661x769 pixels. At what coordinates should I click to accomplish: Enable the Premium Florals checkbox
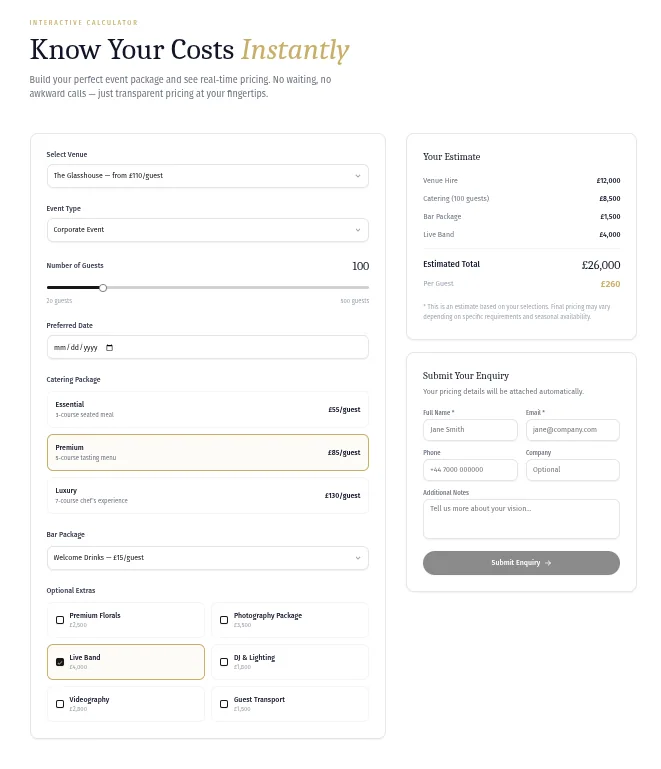point(60,620)
